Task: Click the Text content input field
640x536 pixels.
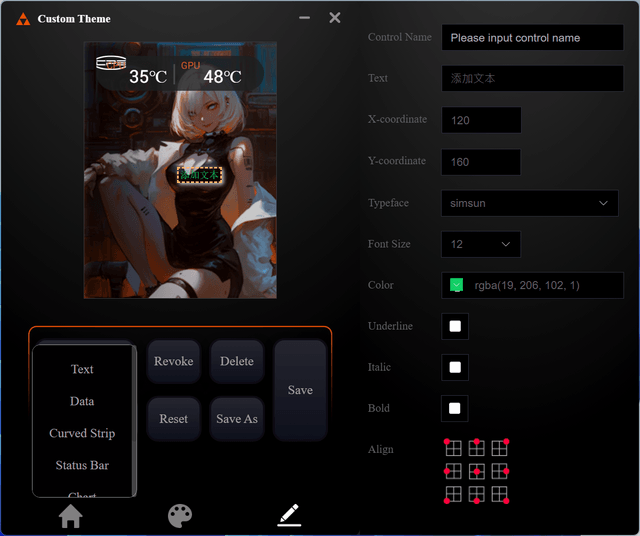Action: coord(532,78)
